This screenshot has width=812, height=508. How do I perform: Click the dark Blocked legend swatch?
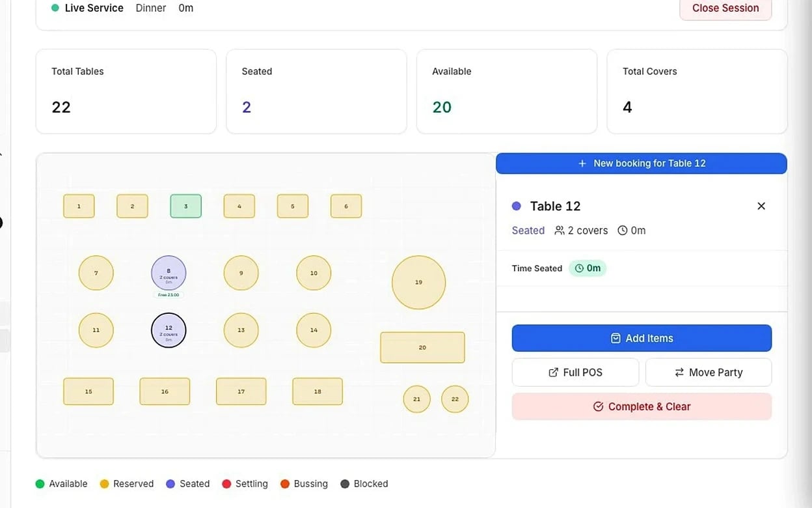(x=345, y=484)
